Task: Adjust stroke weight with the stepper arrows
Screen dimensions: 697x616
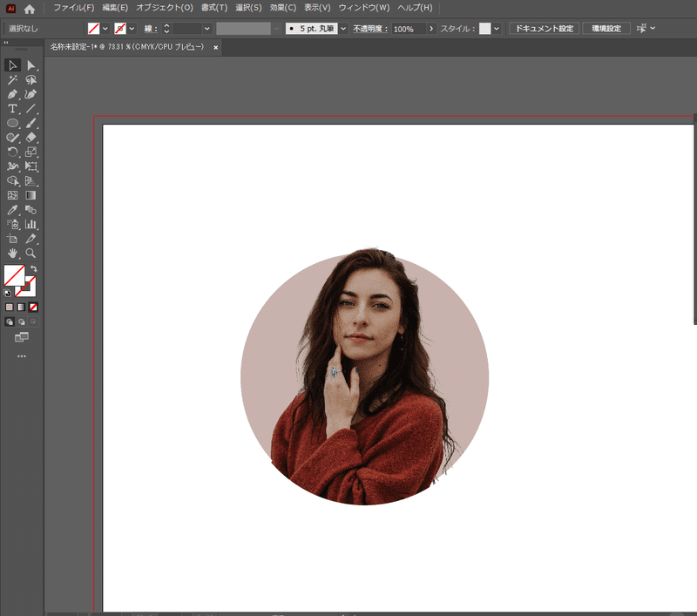Action: (x=166, y=29)
